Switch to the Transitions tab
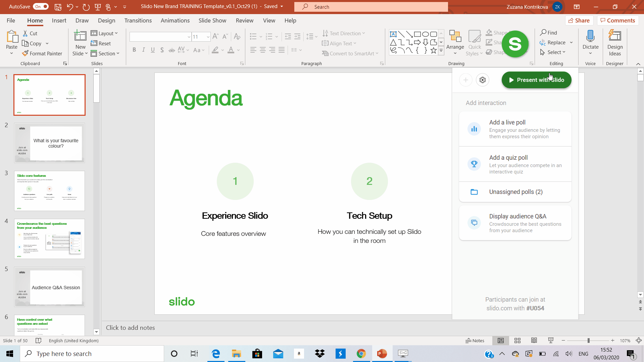644x362 pixels. 138,20
